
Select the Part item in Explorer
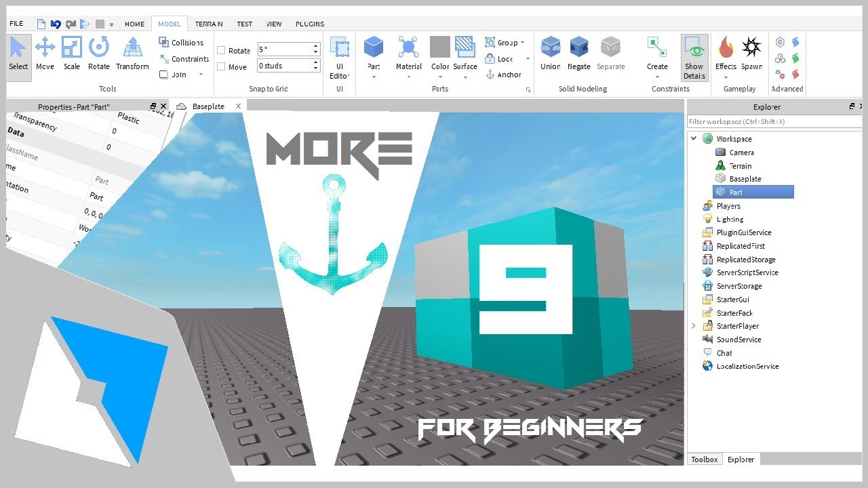(x=753, y=192)
